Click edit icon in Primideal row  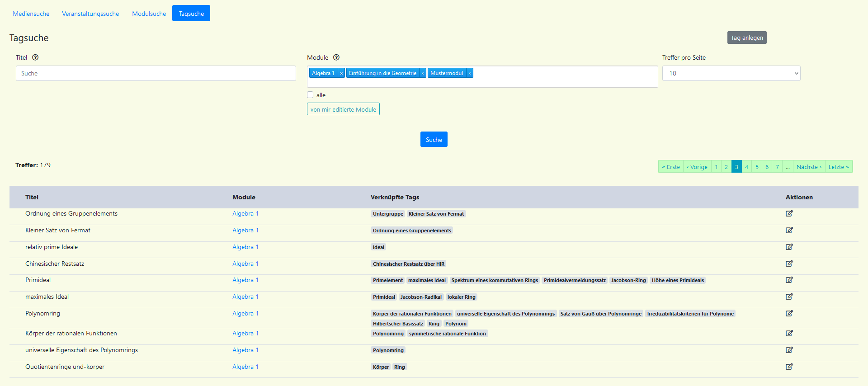(789, 280)
